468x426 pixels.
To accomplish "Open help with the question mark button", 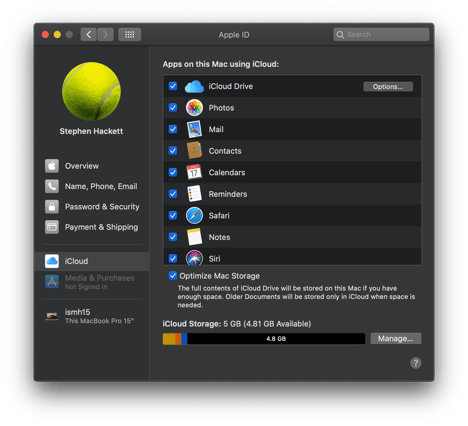I will pyautogui.click(x=415, y=363).
